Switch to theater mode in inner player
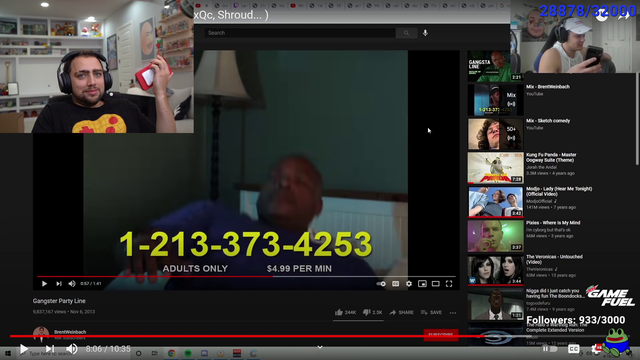The width and height of the screenshot is (640, 360). pos(436,284)
